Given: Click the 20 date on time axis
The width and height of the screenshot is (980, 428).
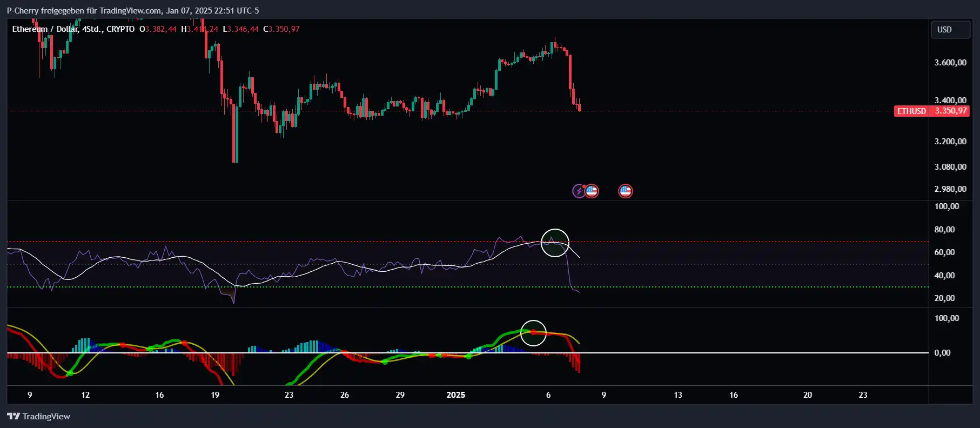Looking at the screenshot, I should (x=808, y=395).
